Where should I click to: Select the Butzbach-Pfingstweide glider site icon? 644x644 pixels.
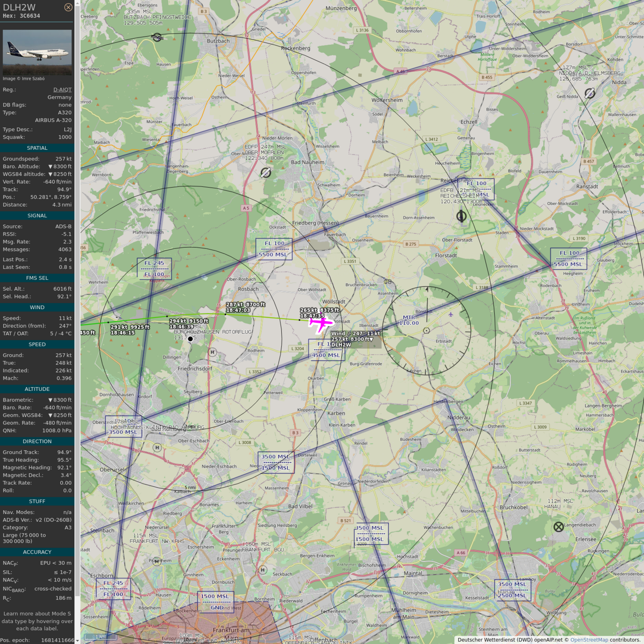tap(157, 38)
